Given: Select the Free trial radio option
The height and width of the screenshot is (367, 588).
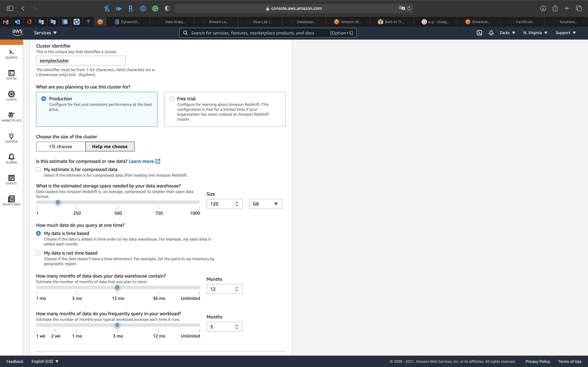Looking at the screenshot, I should pos(172,98).
